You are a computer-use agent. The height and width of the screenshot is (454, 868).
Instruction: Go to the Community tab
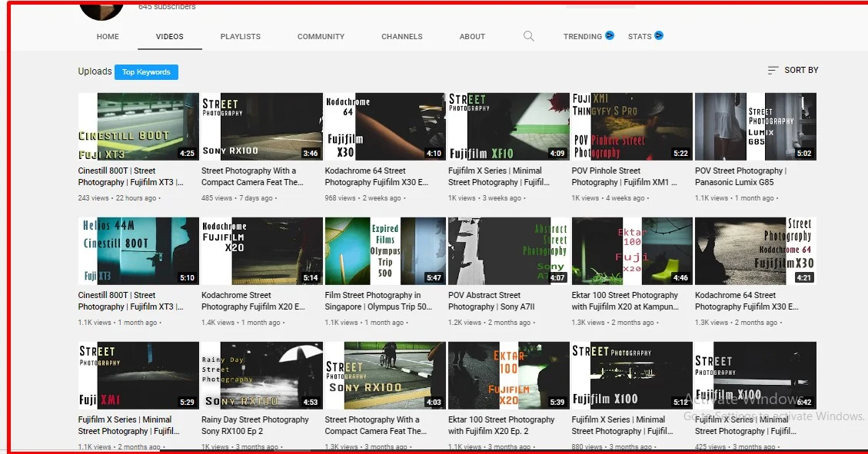point(321,37)
